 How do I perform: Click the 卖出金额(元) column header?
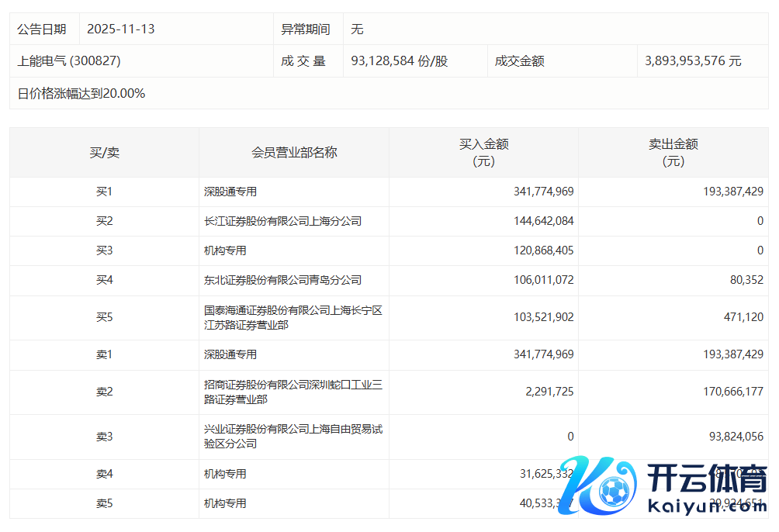pyautogui.click(x=673, y=153)
